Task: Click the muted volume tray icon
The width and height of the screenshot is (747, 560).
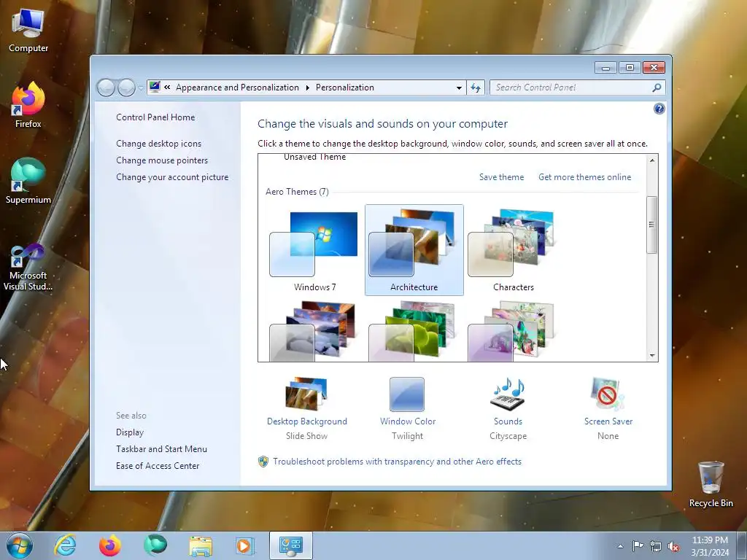Action: tap(673, 546)
